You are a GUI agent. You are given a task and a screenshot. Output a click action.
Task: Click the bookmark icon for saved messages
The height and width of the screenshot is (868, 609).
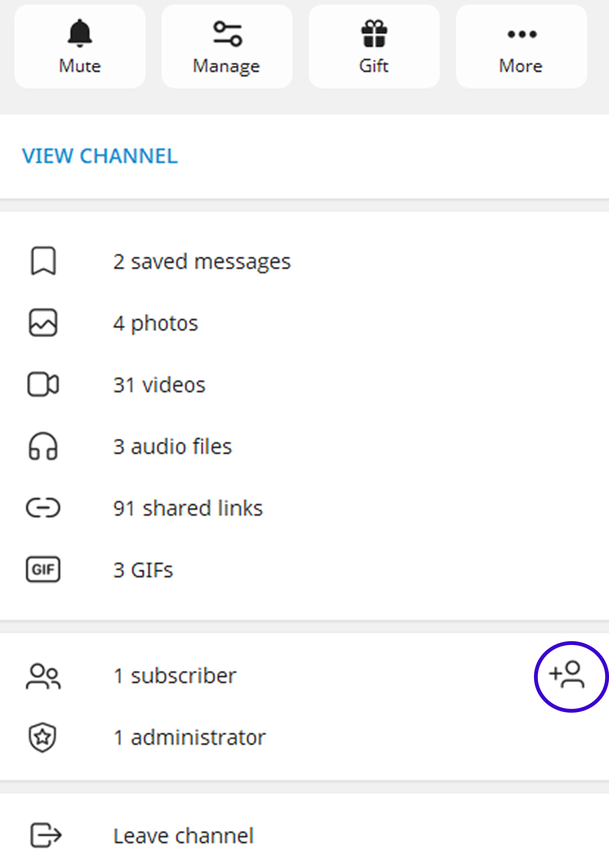tap(43, 261)
